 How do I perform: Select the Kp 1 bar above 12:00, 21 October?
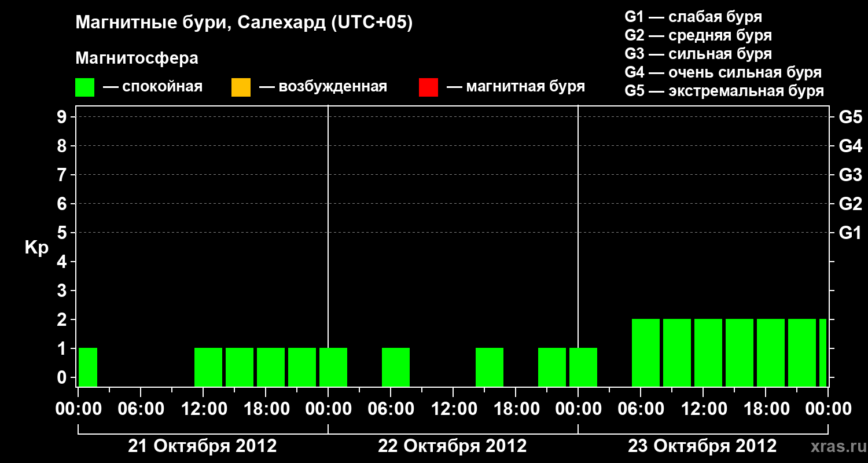[208, 367]
